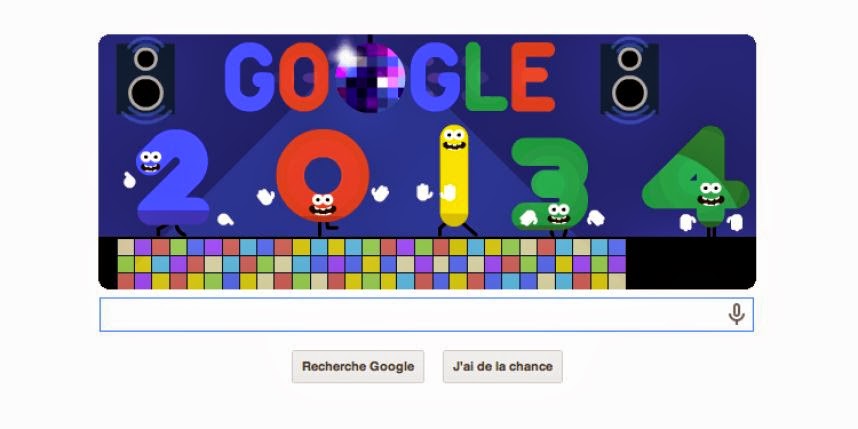This screenshot has width=858, height=429.
Task: Click the green dancing number 3
Action: tap(550, 183)
